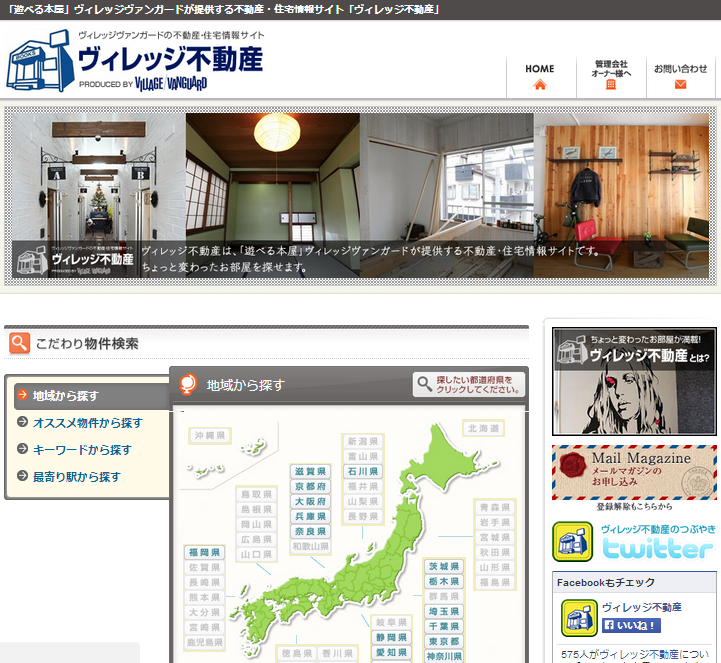Select 兵庫県 on the map
The image size is (721, 663).
[310, 516]
